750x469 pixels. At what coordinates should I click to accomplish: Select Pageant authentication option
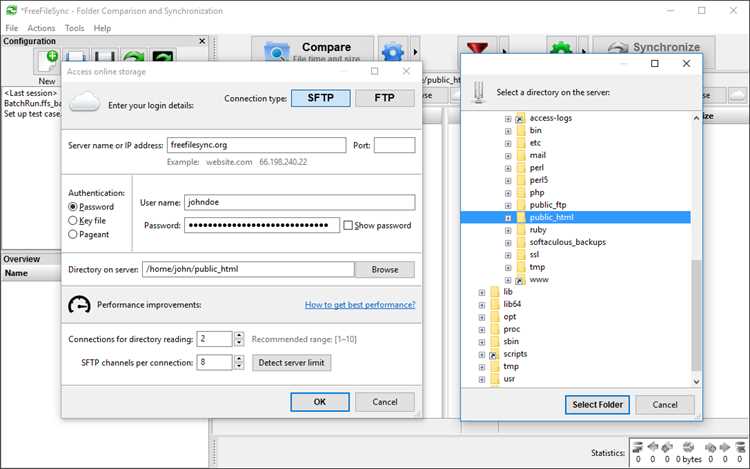click(73, 234)
